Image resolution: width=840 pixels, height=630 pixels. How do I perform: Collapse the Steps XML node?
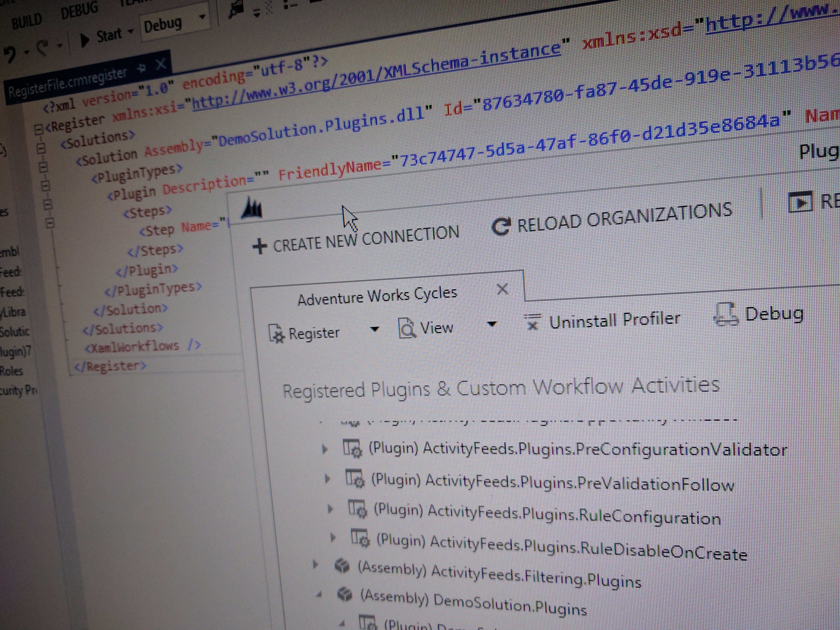click(x=50, y=223)
